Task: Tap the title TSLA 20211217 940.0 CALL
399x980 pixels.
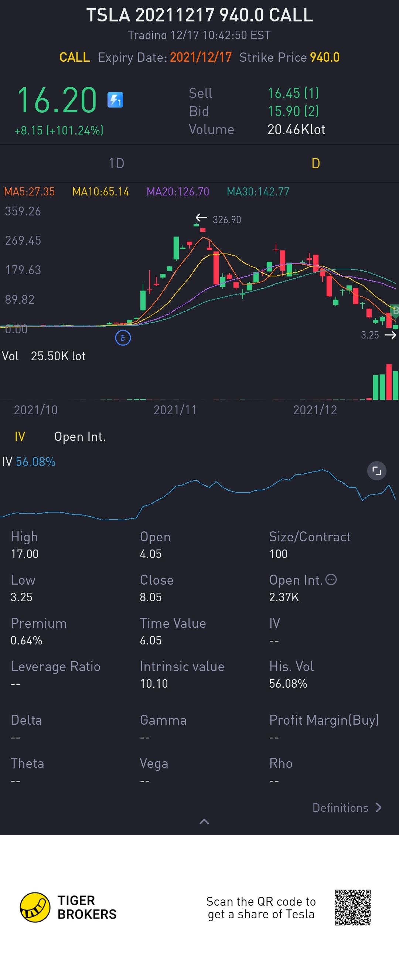Action: click(200, 16)
